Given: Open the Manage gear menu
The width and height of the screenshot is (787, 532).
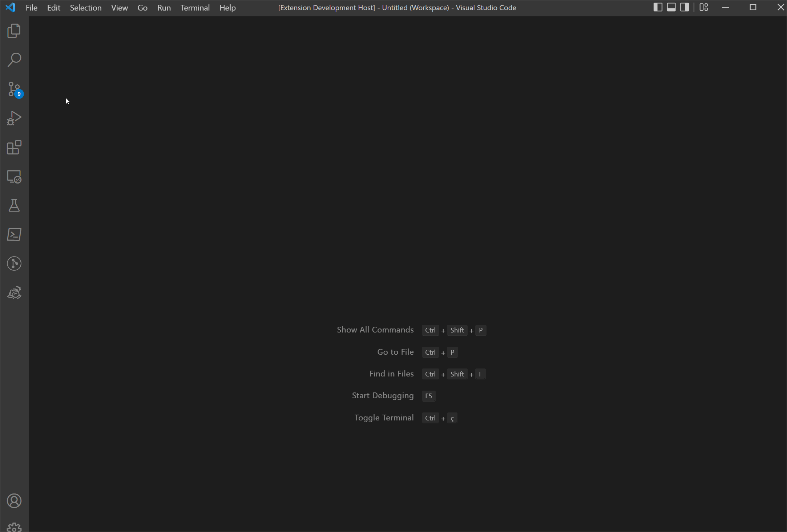Looking at the screenshot, I should pos(14,527).
